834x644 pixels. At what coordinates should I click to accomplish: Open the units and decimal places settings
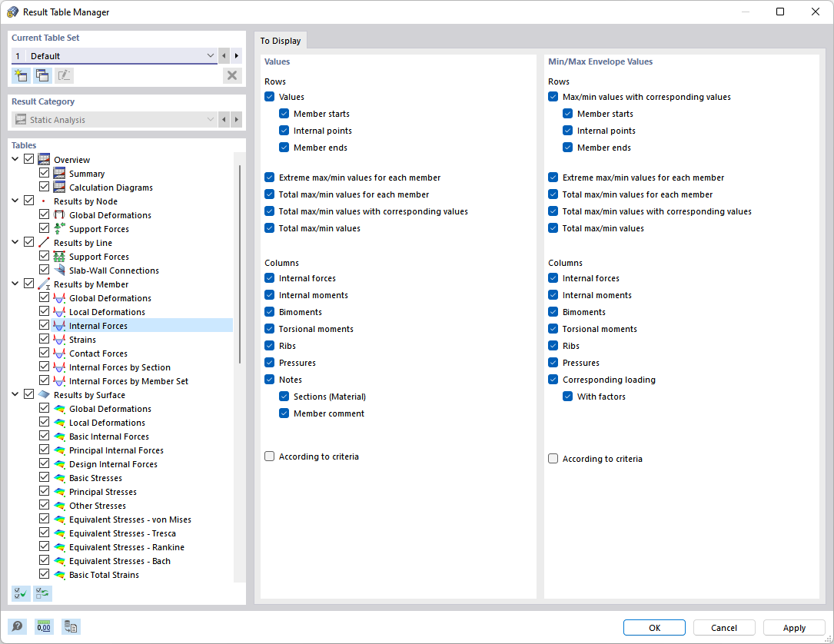point(44,626)
